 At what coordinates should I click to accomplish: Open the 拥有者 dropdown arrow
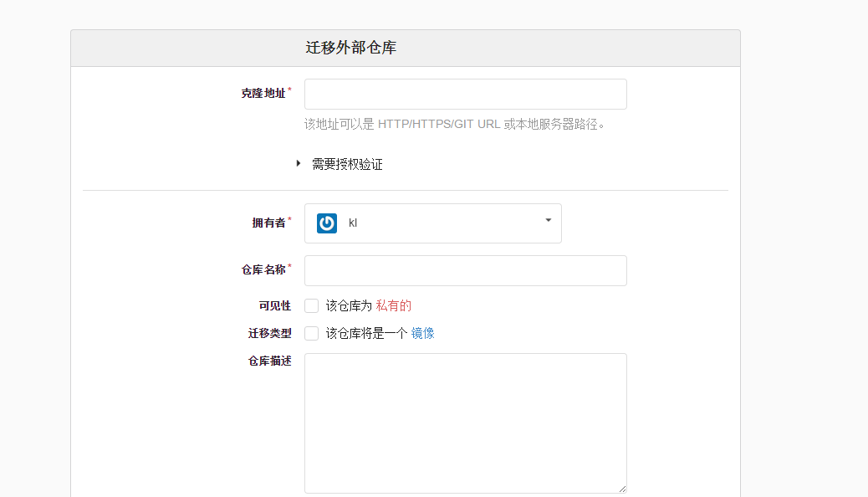(548, 221)
